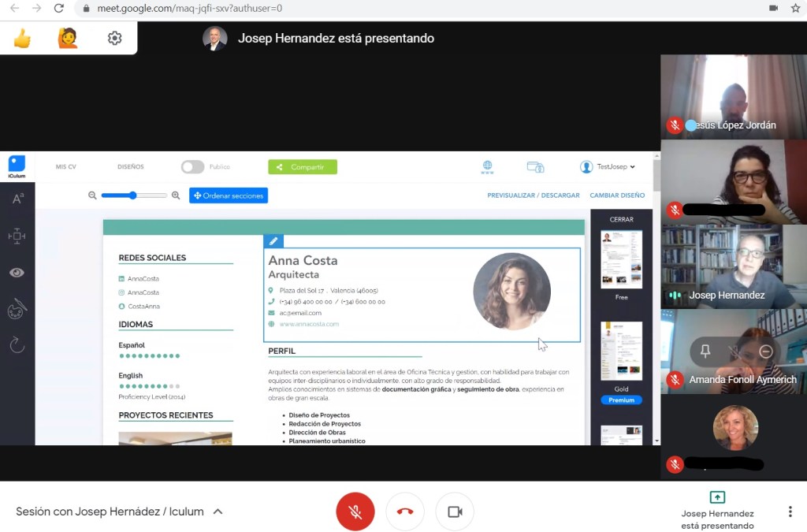Click the Ordenar secciones button
Image resolution: width=807 pixels, height=532 pixels.
(229, 195)
